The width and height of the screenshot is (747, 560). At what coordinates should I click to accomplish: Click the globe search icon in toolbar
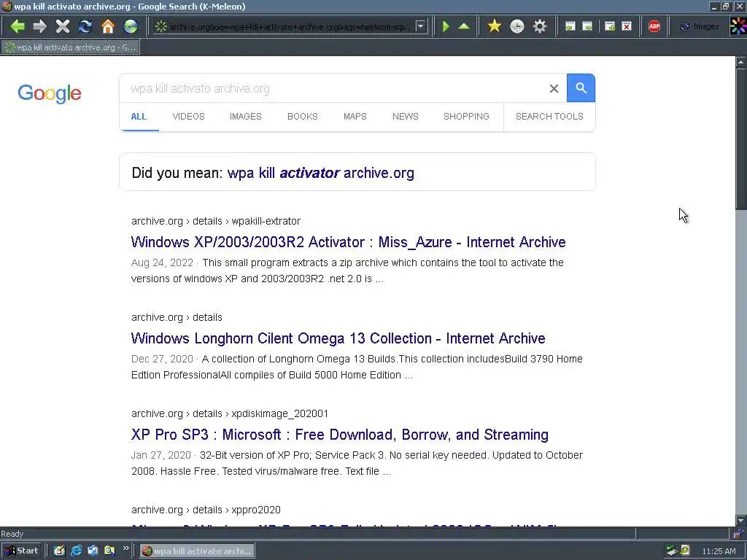tap(131, 26)
